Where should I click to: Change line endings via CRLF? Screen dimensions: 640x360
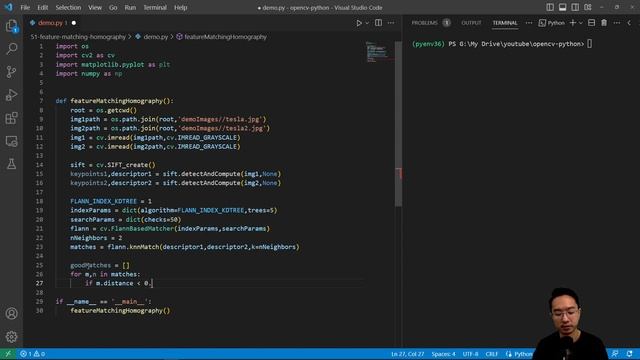tap(491, 354)
